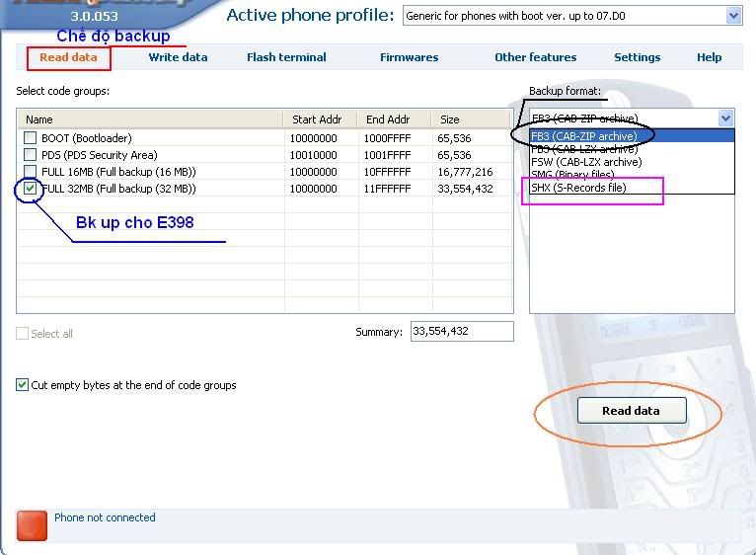Go to the Firmwares tab
Screen dimensions: 756x555
[409, 57]
